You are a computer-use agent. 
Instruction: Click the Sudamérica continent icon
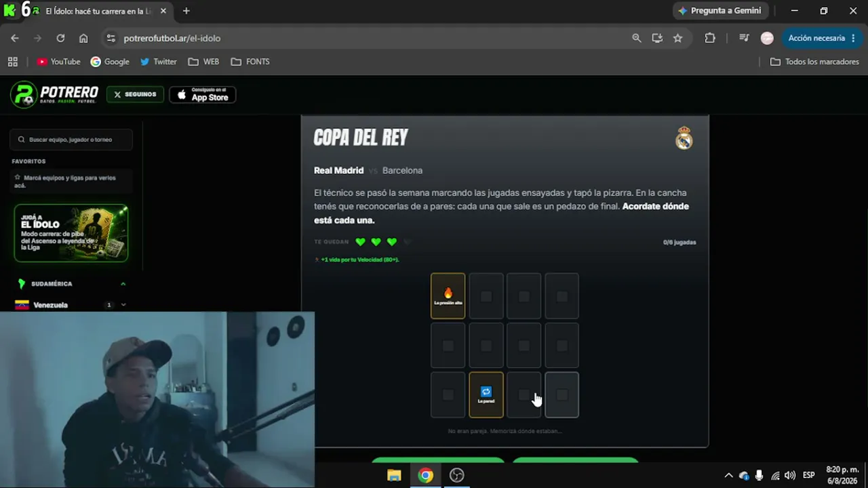[x=22, y=284]
